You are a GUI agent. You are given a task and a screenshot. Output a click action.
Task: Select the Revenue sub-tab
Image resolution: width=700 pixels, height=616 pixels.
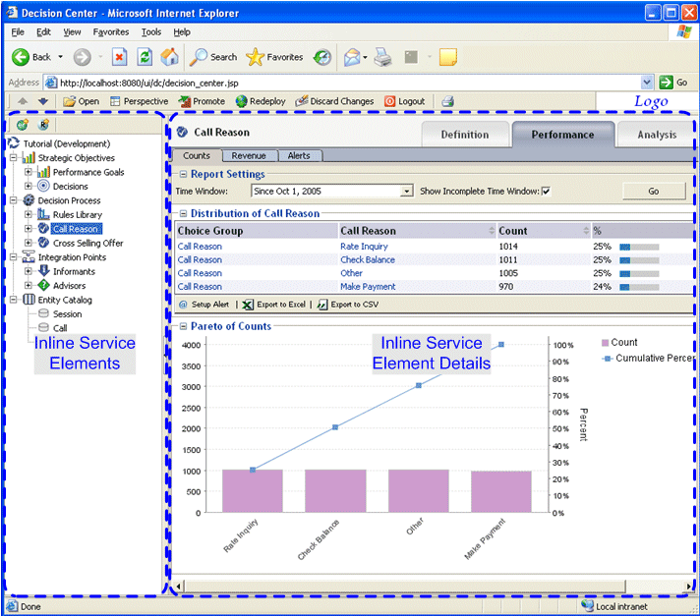tap(249, 155)
